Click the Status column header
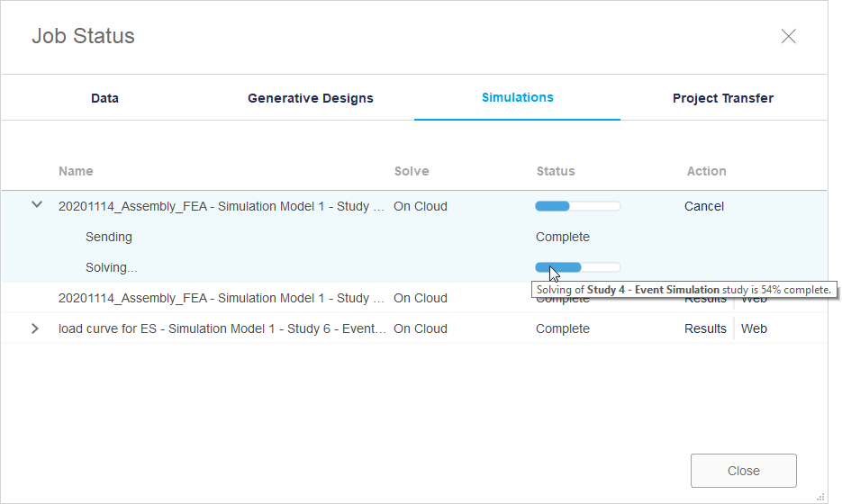This screenshot has height=504, width=842. coord(556,171)
